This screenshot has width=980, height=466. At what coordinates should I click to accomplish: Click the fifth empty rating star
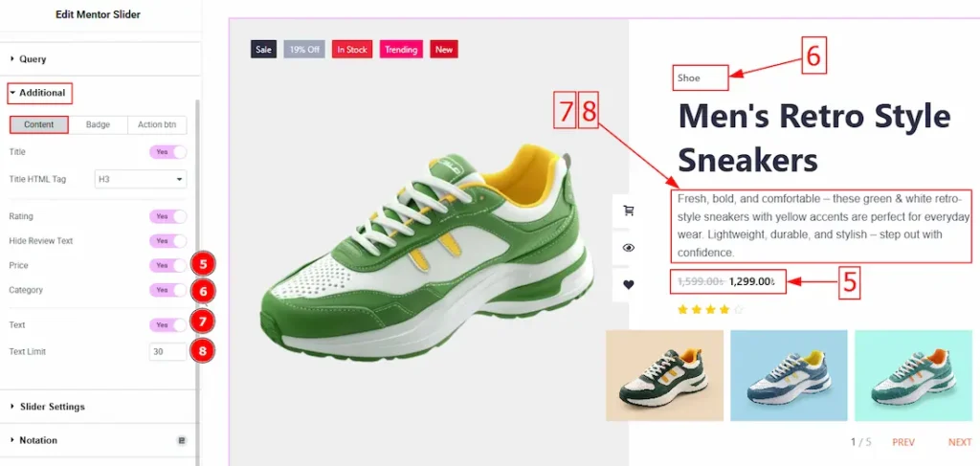pyautogui.click(x=740, y=309)
